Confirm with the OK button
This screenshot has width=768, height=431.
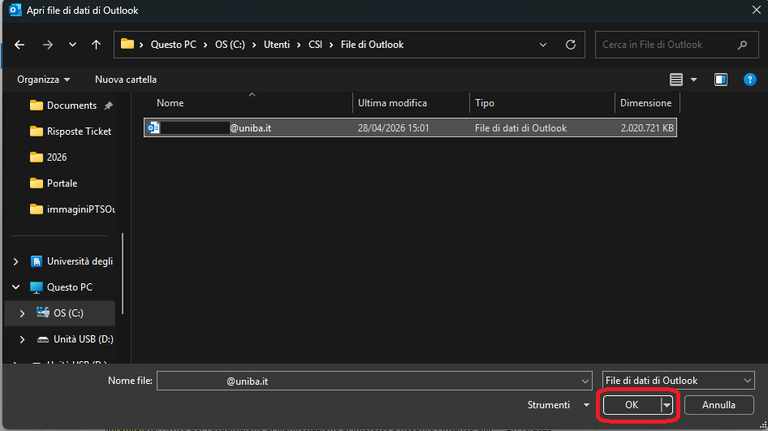pos(632,405)
